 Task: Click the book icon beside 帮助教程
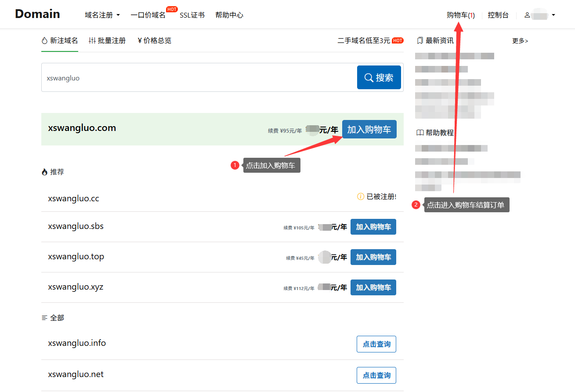[x=420, y=133]
